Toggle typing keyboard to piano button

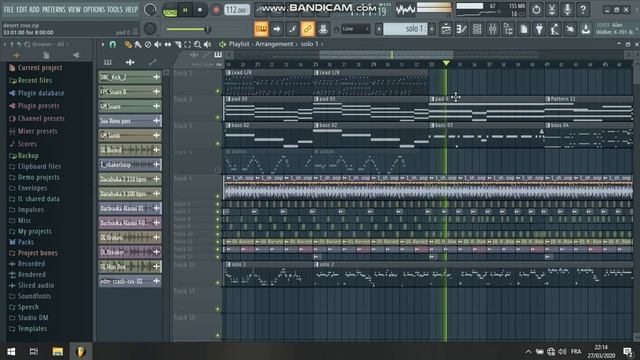click(261, 29)
